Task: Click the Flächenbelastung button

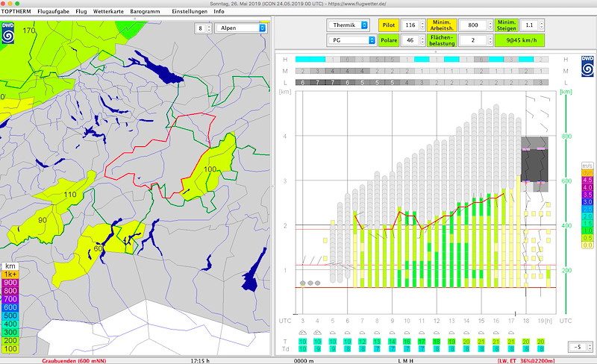Action: 442,40
